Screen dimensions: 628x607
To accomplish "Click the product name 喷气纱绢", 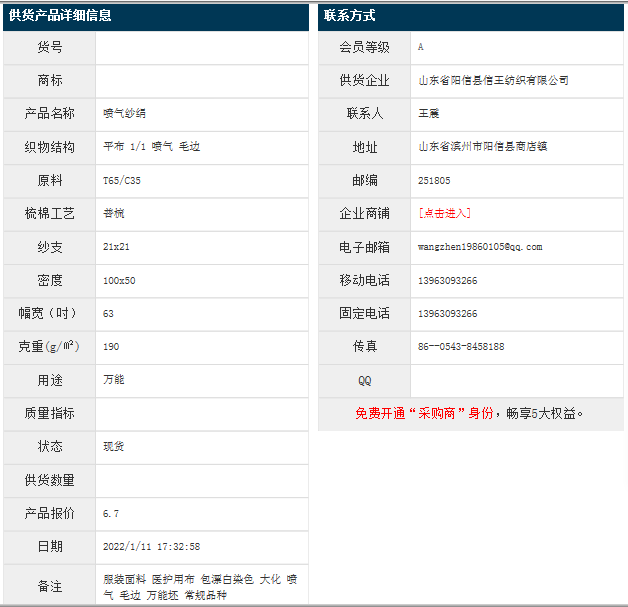I will pyautogui.click(x=125, y=113).
